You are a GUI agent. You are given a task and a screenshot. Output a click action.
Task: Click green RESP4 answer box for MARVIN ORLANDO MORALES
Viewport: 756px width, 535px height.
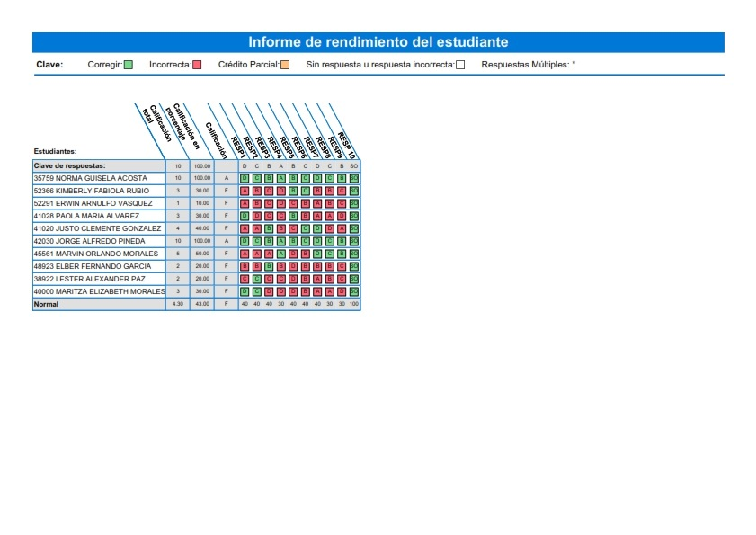pos(281,254)
